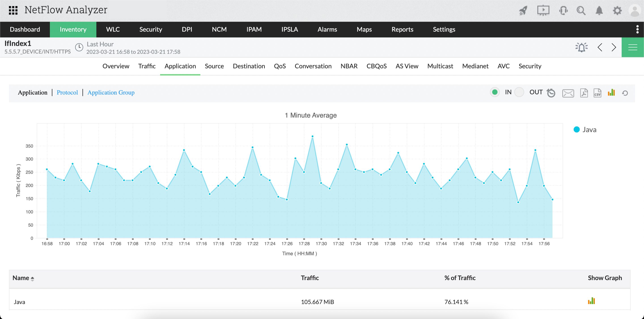Switch to the Conversation tab
This screenshot has height=319, width=644.
pos(313,66)
